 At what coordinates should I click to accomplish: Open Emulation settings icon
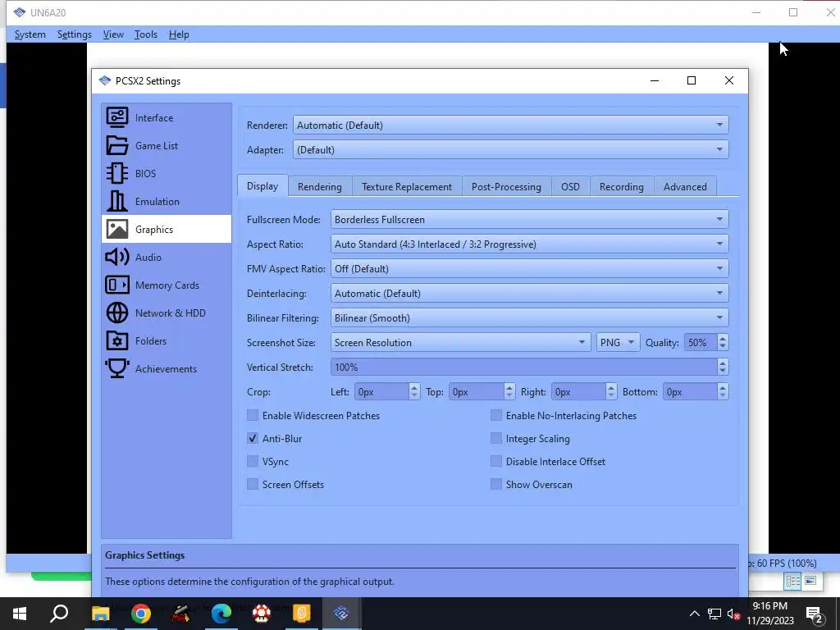pyautogui.click(x=116, y=201)
